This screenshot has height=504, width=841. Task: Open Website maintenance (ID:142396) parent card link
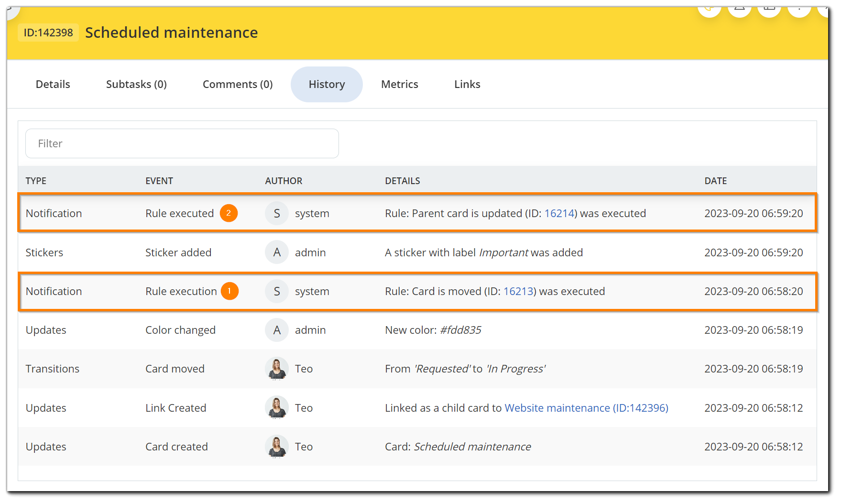586,408
